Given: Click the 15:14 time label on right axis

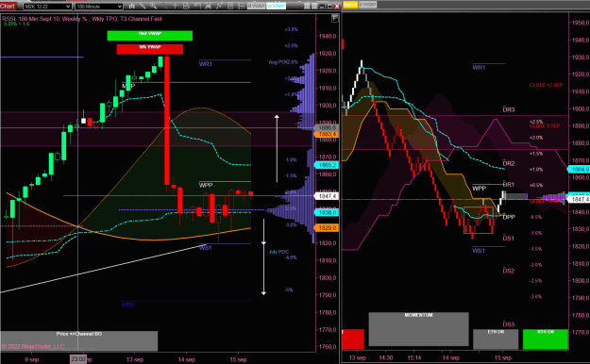Looking at the screenshot, I should click(x=414, y=358).
